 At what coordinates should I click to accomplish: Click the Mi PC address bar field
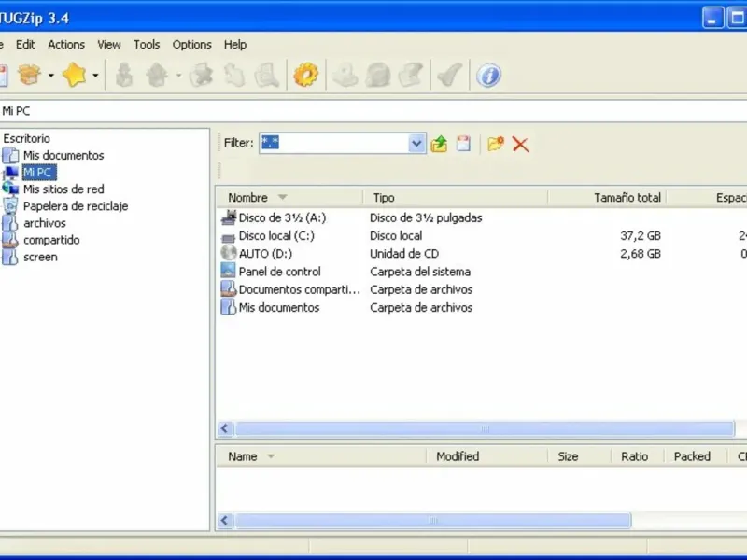[373, 111]
